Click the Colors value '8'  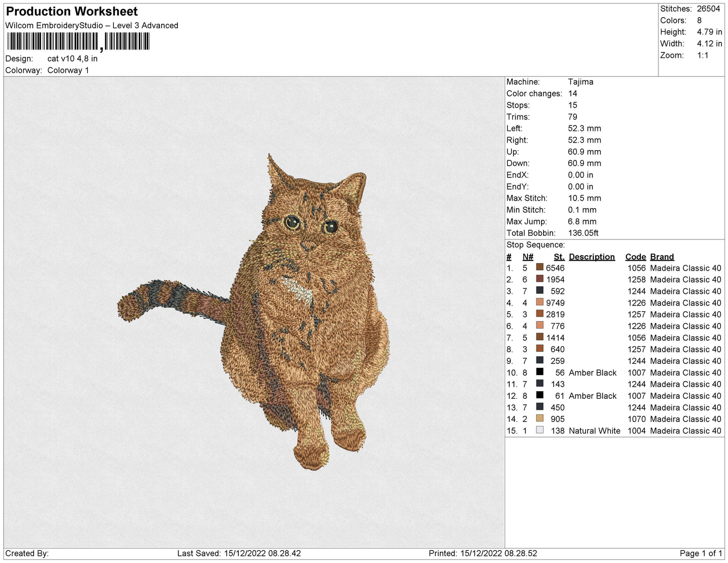[x=699, y=20]
